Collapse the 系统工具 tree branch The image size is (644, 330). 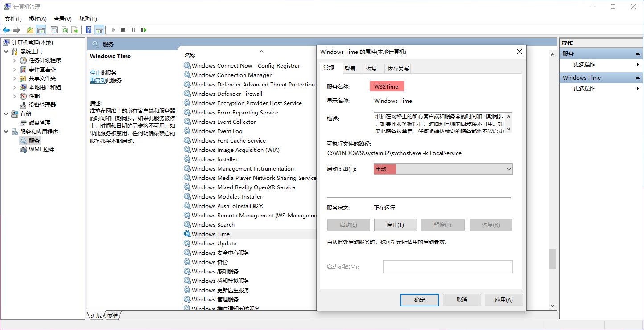click(x=6, y=51)
